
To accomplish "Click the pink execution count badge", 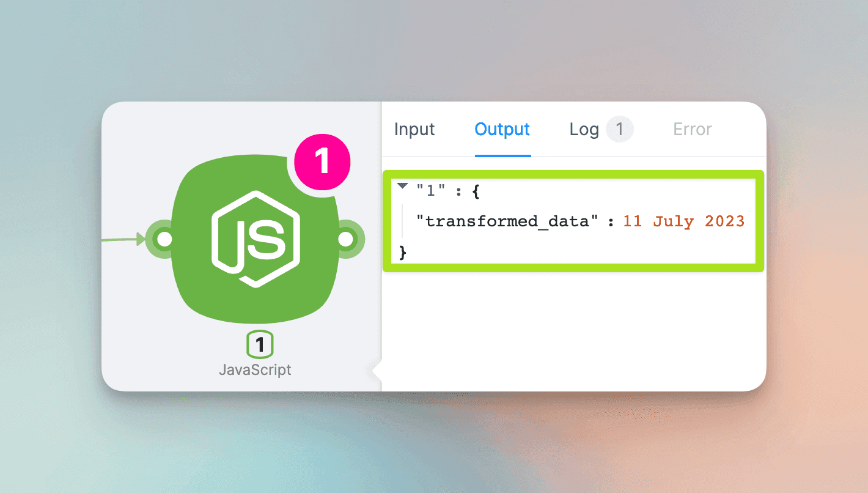I will tap(322, 161).
